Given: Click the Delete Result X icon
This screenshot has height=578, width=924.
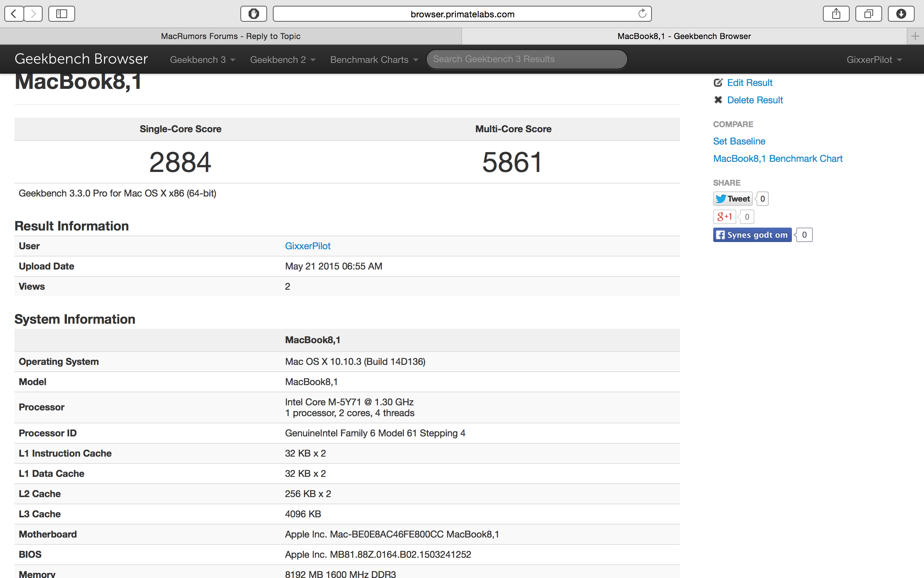Looking at the screenshot, I should tap(718, 100).
